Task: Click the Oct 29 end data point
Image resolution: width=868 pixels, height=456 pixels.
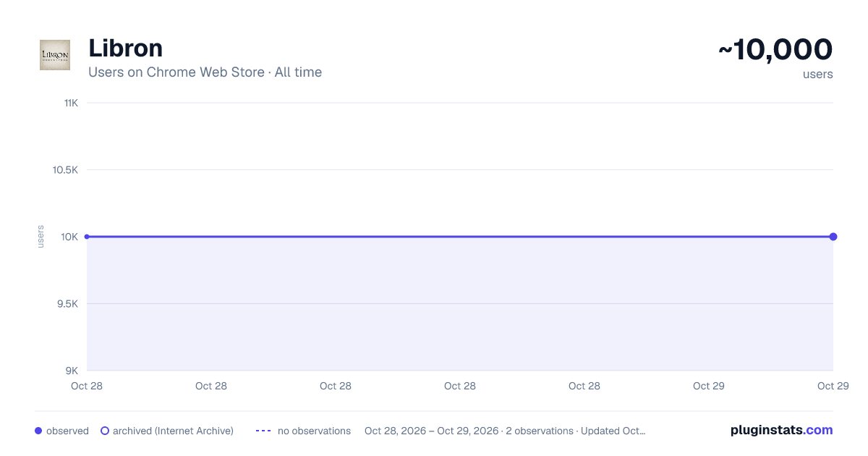Action: pyautogui.click(x=833, y=237)
